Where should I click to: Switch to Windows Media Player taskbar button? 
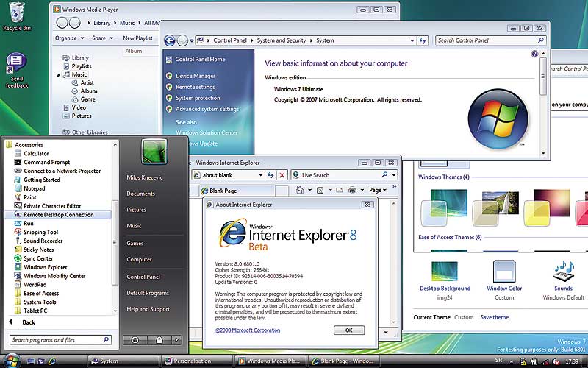pos(270,361)
